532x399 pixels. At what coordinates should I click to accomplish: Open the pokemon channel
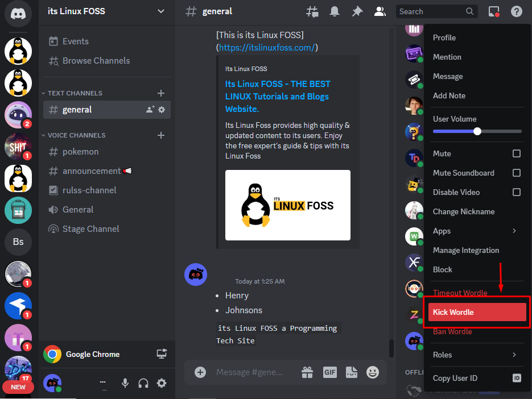point(107,152)
